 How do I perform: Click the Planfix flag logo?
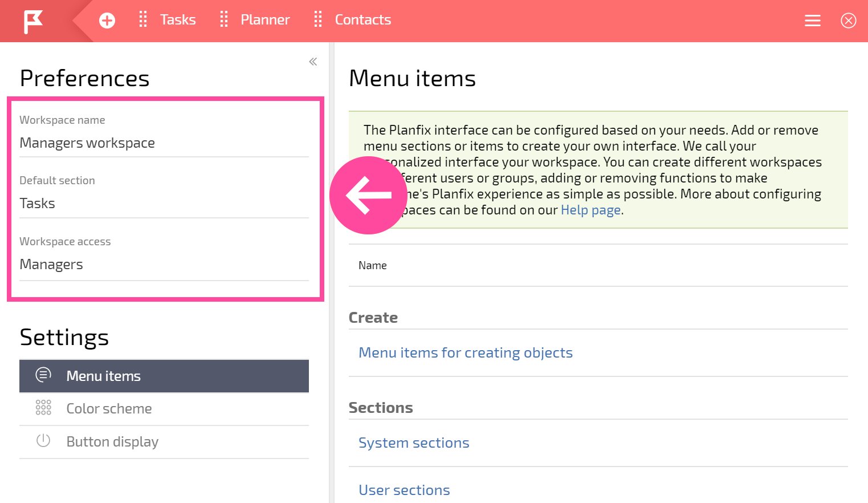[33, 21]
